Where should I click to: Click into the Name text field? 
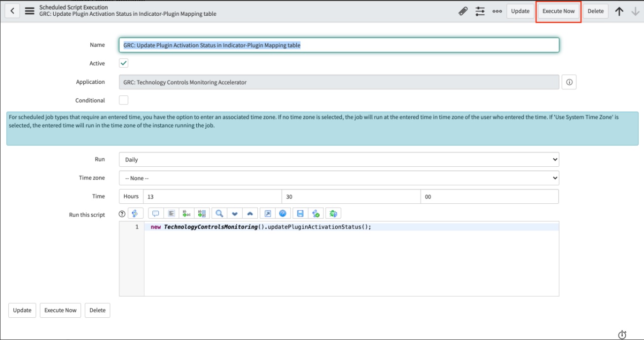tap(339, 45)
